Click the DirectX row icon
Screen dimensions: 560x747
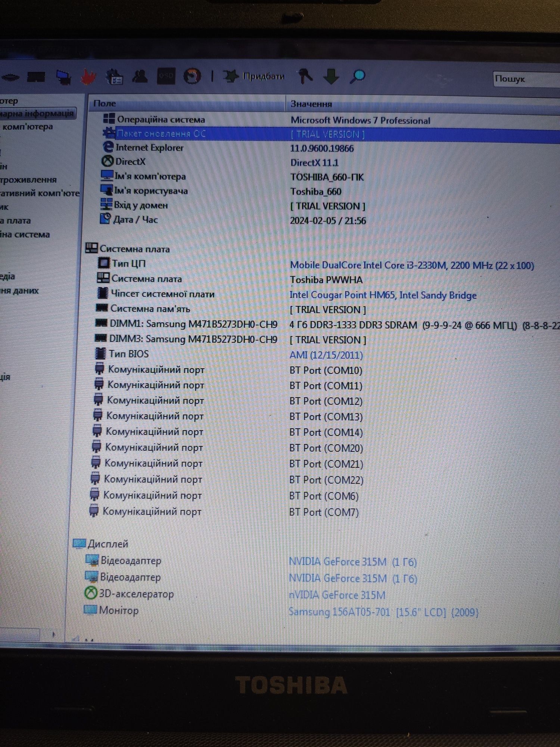click(x=108, y=161)
